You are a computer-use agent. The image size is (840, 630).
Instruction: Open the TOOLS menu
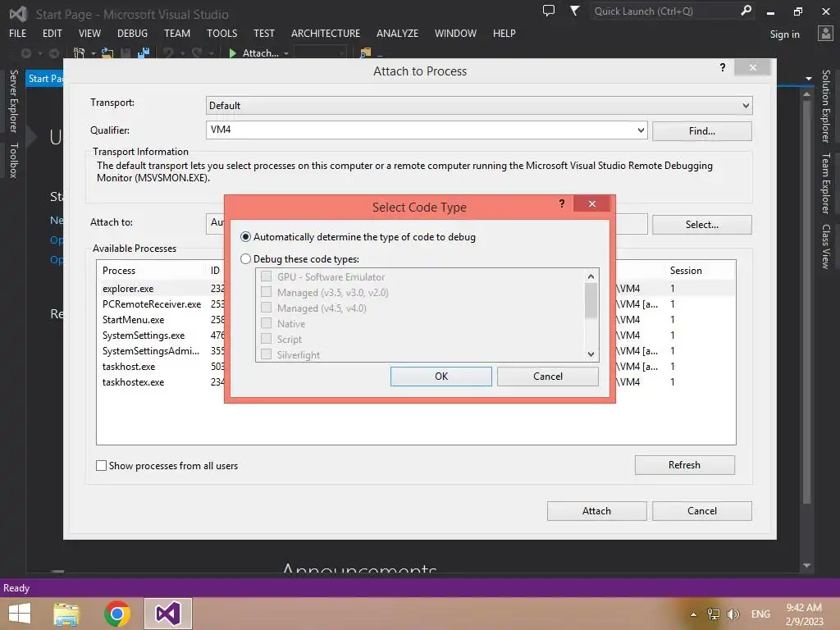221,33
